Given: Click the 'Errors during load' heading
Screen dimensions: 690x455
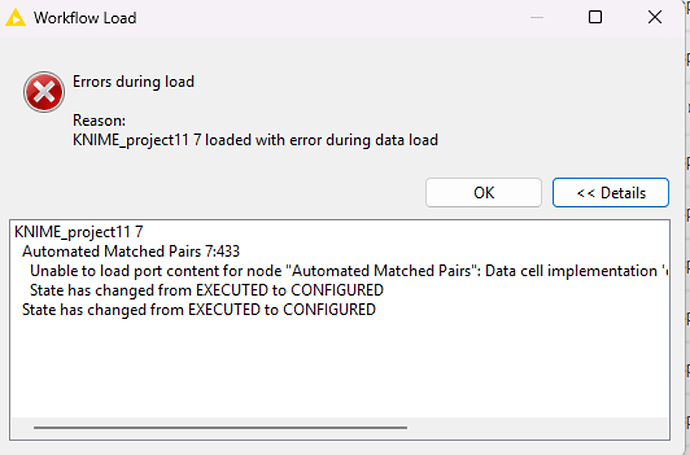Looking at the screenshot, I should pos(133,82).
